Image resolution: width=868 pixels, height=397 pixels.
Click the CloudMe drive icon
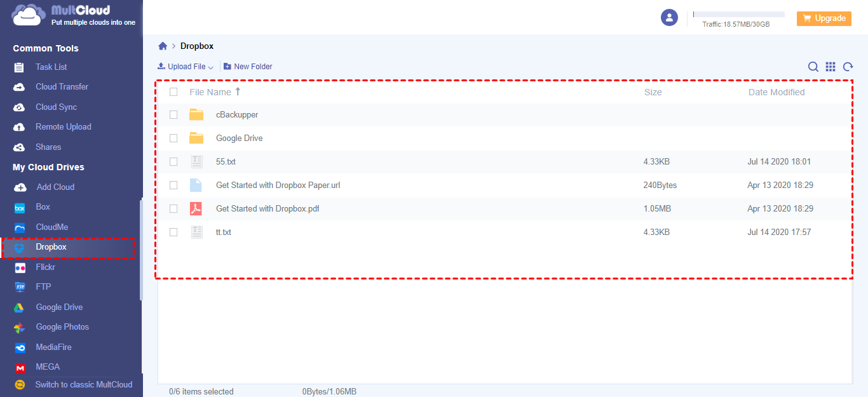pos(20,227)
